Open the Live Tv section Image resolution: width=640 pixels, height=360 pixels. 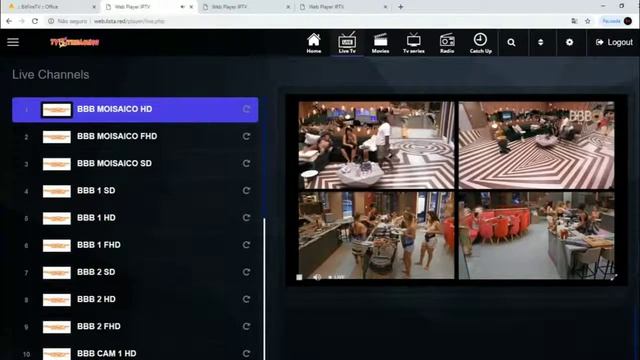347,43
